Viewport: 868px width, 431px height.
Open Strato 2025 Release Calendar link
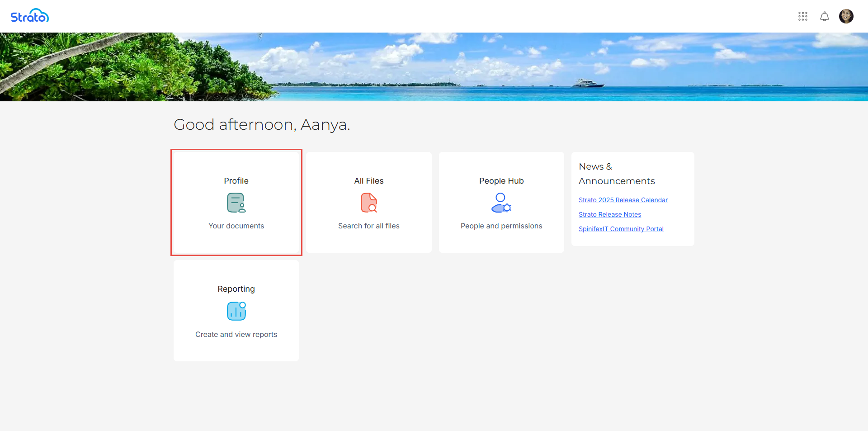click(623, 200)
